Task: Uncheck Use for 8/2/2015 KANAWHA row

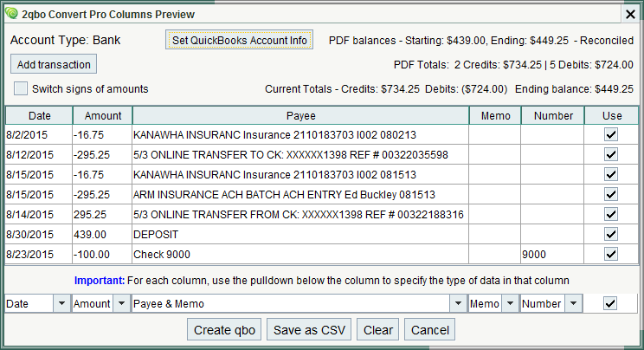Action: click(611, 134)
